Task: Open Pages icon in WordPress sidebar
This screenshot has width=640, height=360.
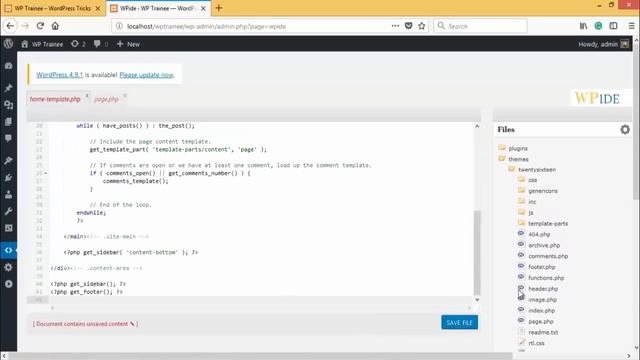Action: tap(9, 122)
